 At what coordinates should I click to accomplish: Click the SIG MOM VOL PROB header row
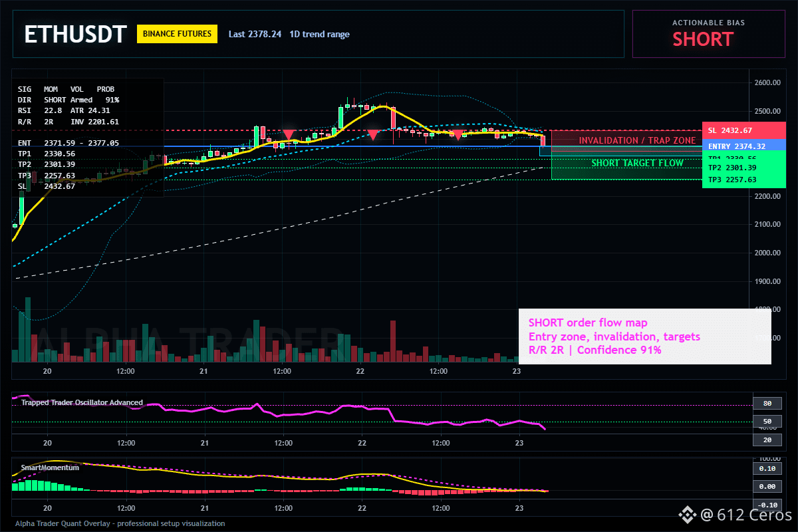click(66, 88)
